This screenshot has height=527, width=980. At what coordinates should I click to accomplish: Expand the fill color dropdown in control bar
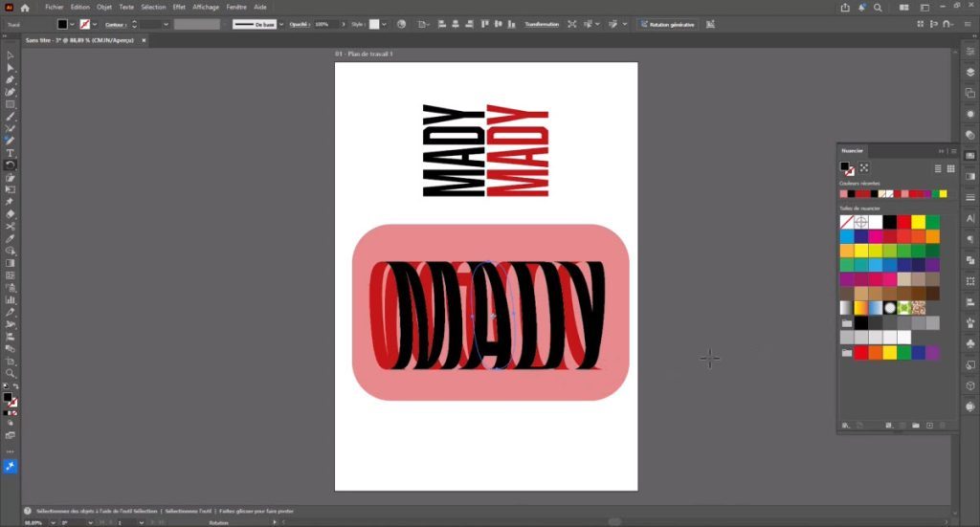click(x=75, y=24)
